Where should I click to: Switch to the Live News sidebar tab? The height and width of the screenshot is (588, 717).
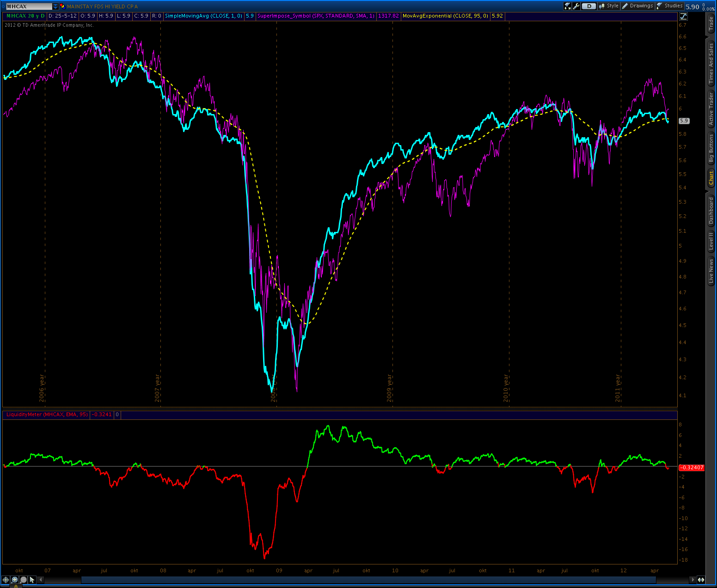coord(711,271)
